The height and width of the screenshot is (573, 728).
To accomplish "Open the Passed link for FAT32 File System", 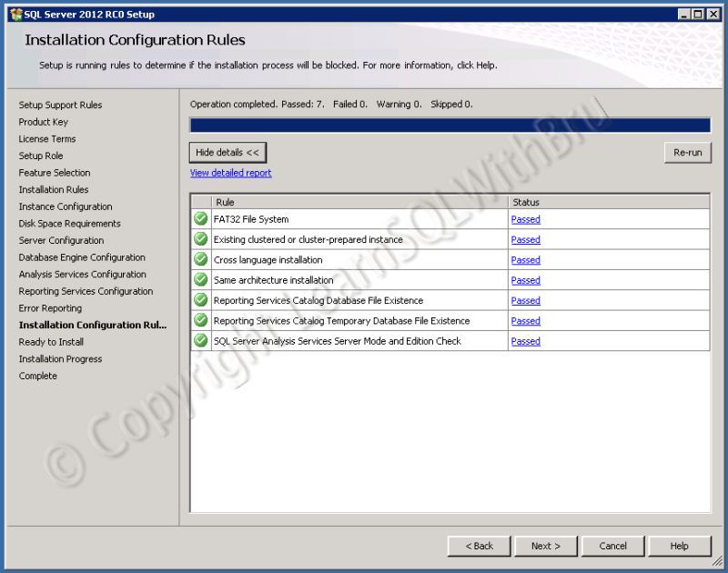I will click(525, 219).
